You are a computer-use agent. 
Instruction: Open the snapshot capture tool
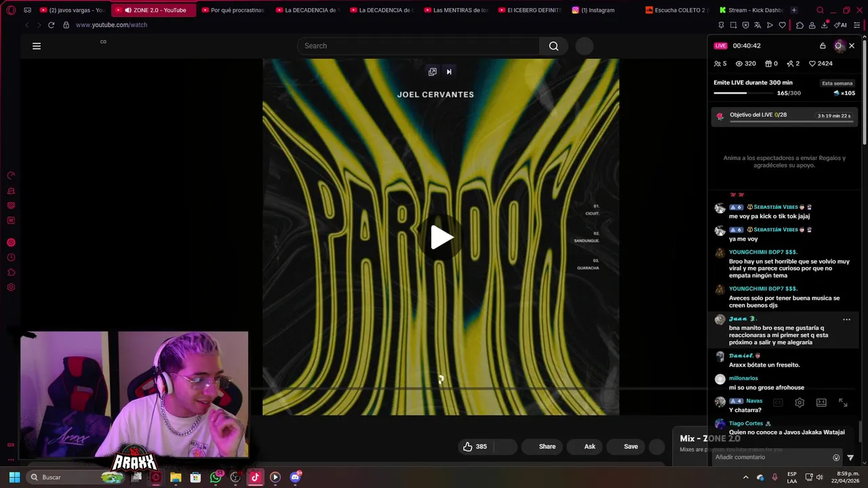[733, 25]
